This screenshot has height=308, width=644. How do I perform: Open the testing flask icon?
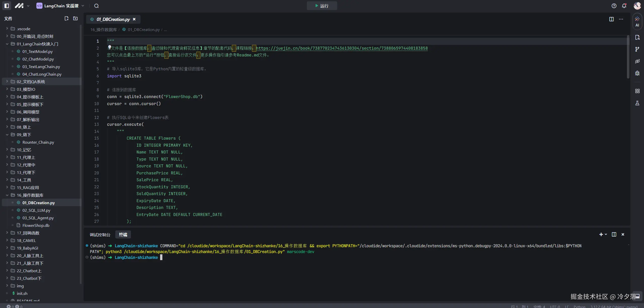pos(637,103)
